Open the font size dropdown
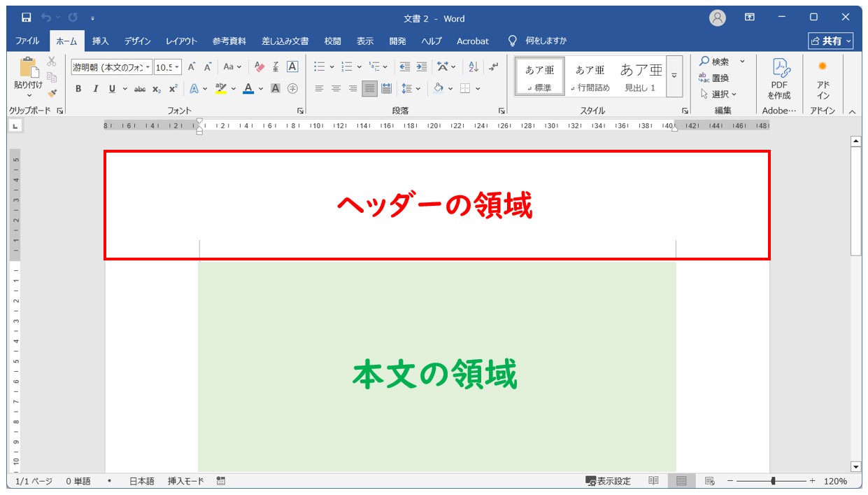 177,68
